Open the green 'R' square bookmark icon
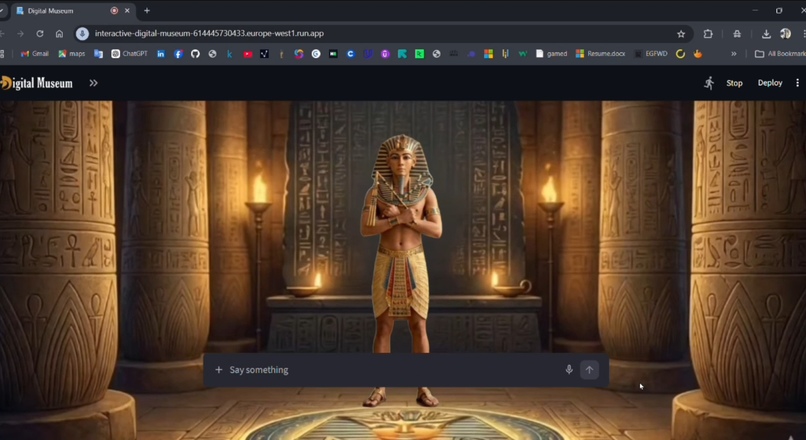 coord(419,53)
